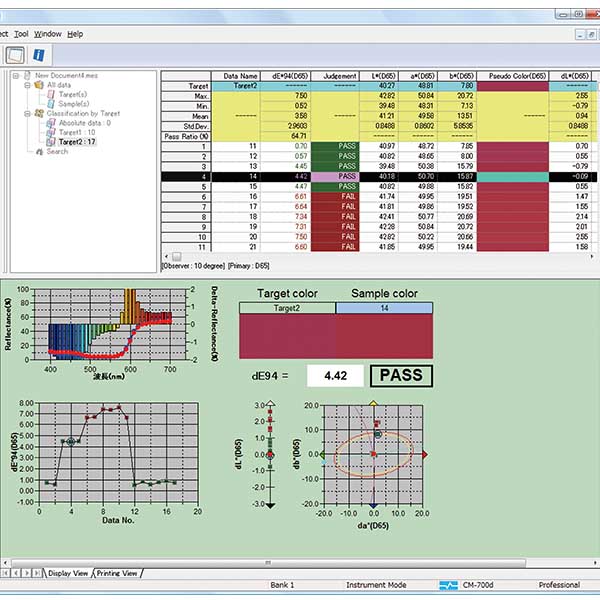Switch to the Printing View tab
This screenshot has width=600, height=600.
[117, 573]
